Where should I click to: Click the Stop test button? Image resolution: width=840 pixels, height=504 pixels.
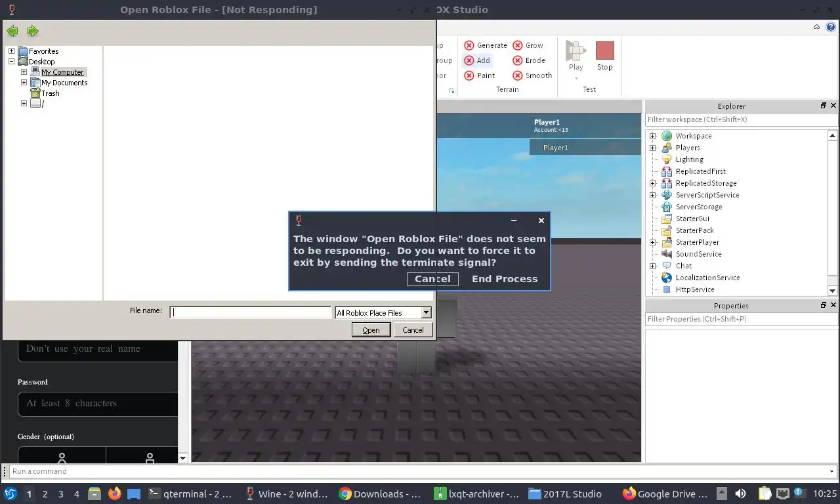[604, 56]
